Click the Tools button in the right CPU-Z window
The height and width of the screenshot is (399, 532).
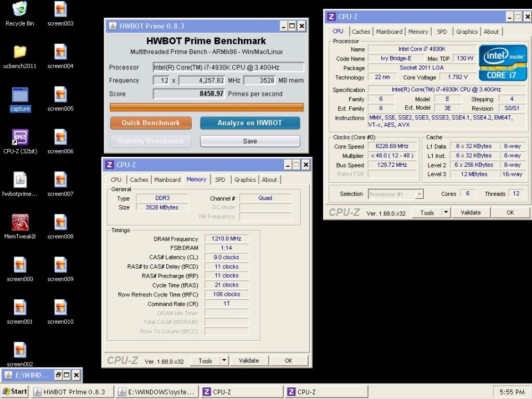pyautogui.click(x=427, y=212)
